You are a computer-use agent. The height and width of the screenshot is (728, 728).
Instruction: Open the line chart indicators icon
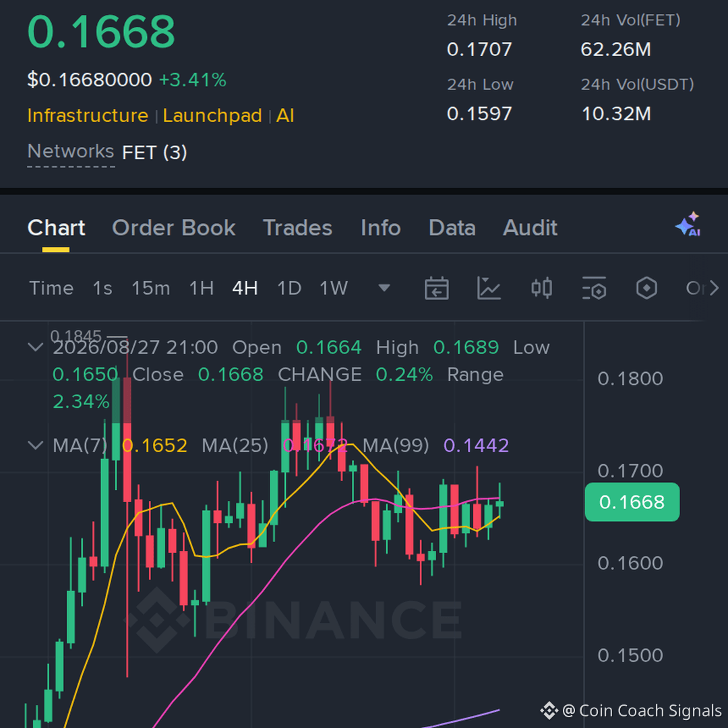(x=489, y=289)
